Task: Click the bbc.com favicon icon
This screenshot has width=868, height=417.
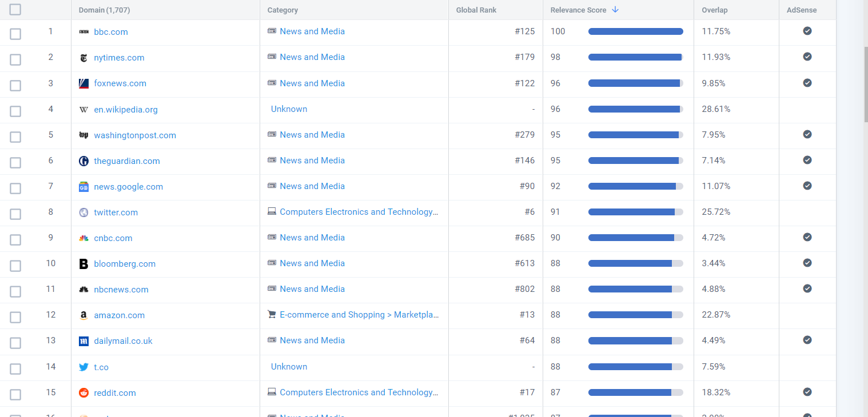Action: (83, 32)
